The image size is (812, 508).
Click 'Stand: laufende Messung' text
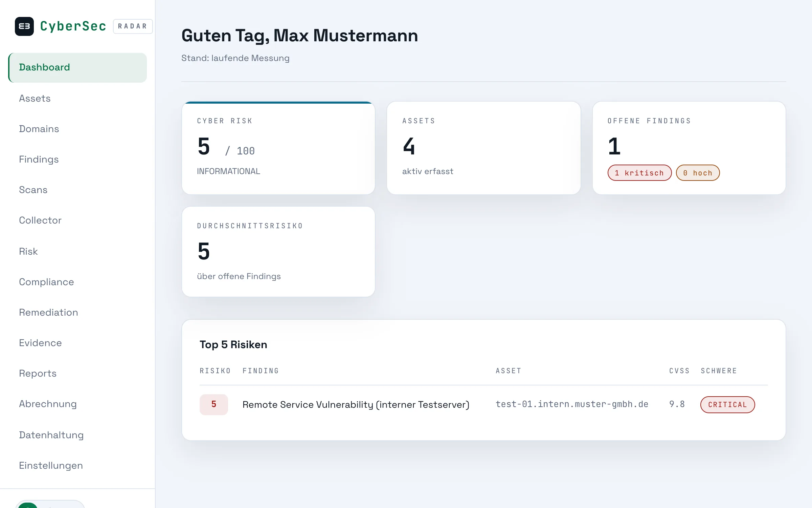point(235,58)
